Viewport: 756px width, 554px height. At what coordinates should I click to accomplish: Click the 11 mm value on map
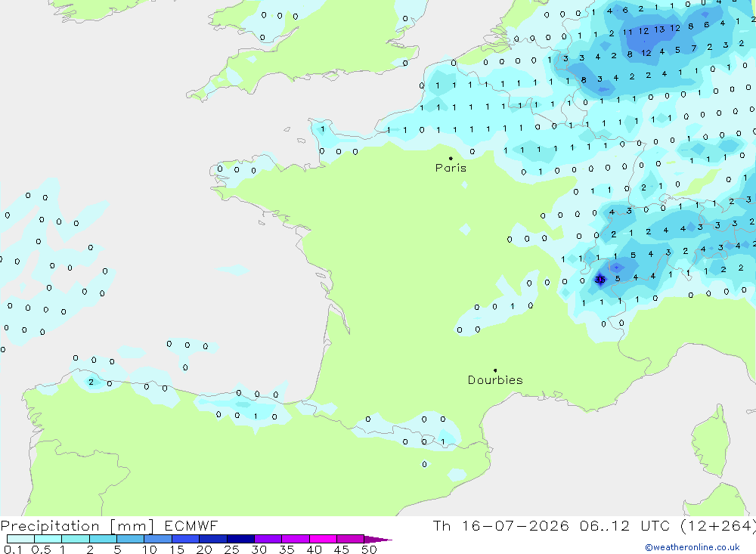click(627, 32)
